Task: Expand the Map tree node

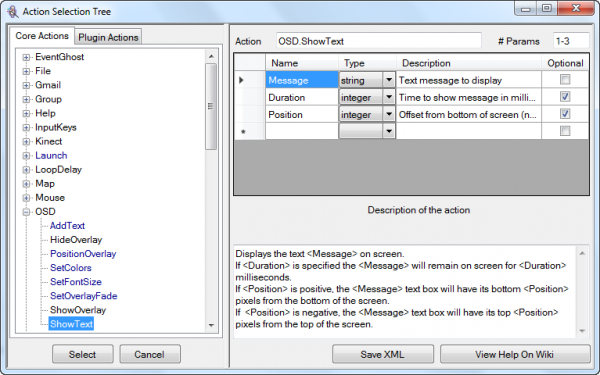Action: pyautogui.click(x=26, y=184)
